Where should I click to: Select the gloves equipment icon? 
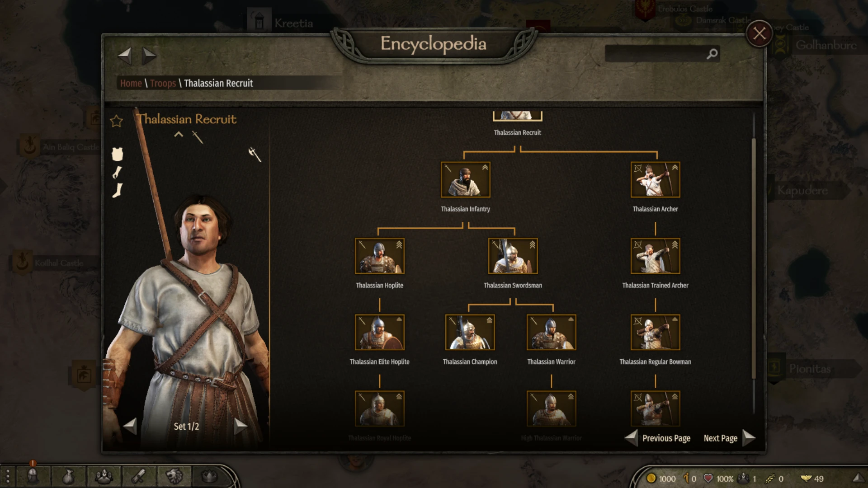tap(117, 172)
